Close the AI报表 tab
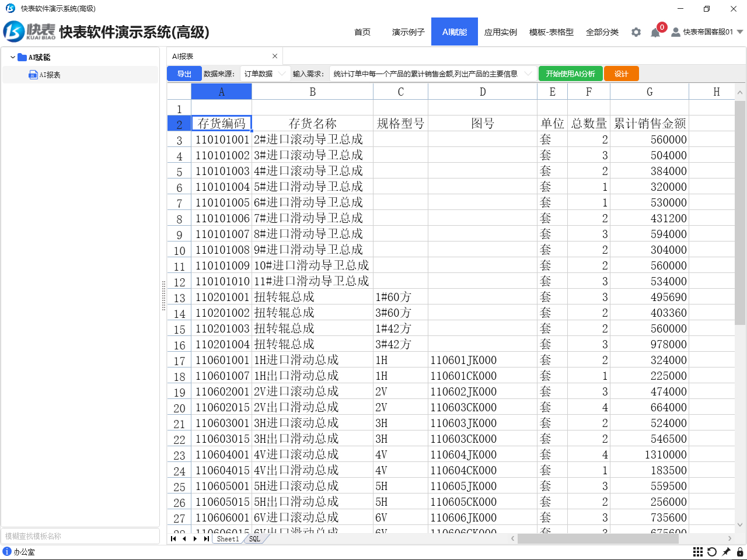 (x=275, y=56)
